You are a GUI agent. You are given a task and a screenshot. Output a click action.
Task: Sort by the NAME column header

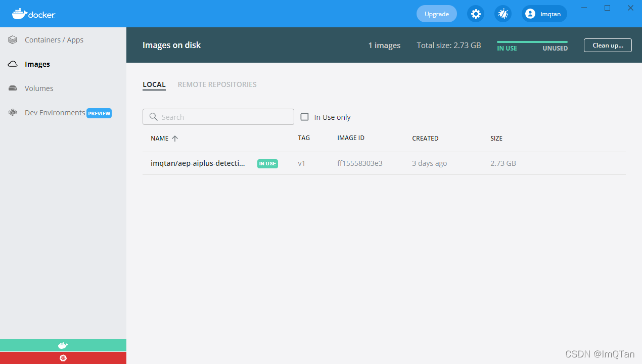159,138
